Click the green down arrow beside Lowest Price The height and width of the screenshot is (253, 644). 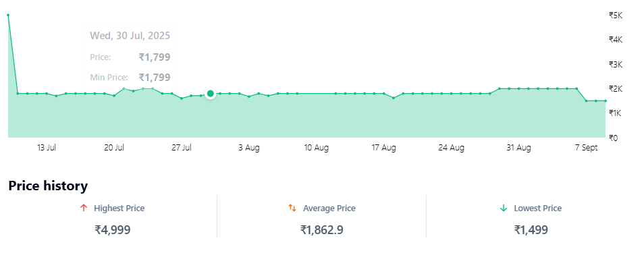[503, 208]
